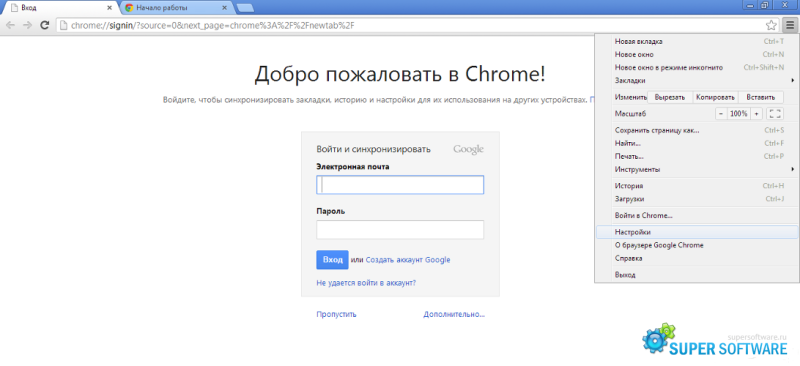Choose 'Выход' to quit Chrome
Image resolution: width=800 pixels, height=366 pixels.
pyautogui.click(x=697, y=275)
